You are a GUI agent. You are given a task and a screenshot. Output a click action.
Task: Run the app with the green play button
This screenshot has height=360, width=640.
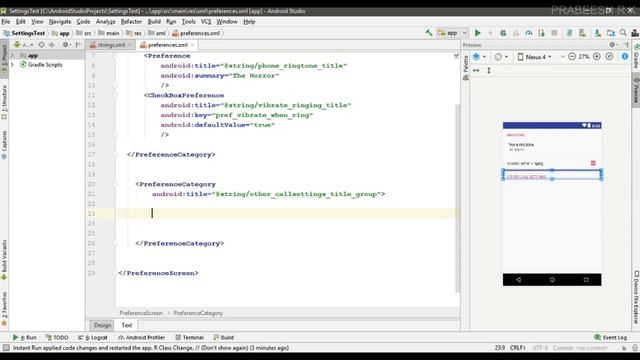(477, 33)
